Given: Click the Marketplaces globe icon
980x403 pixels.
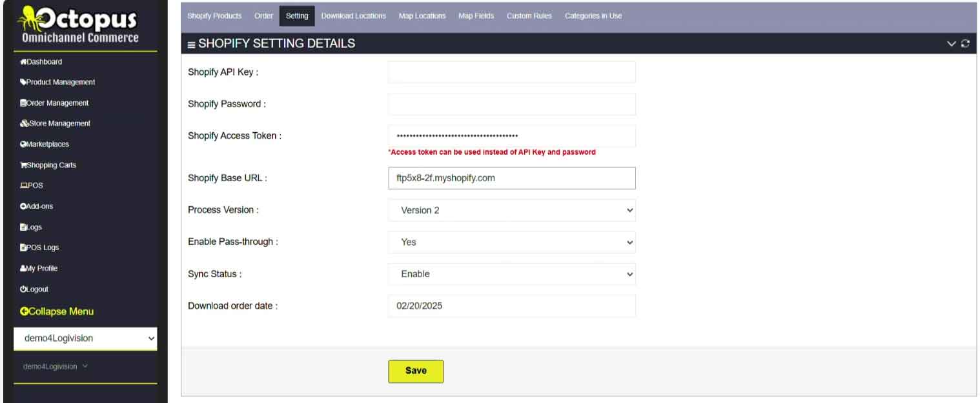Looking at the screenshot, I should coord(23,144).
